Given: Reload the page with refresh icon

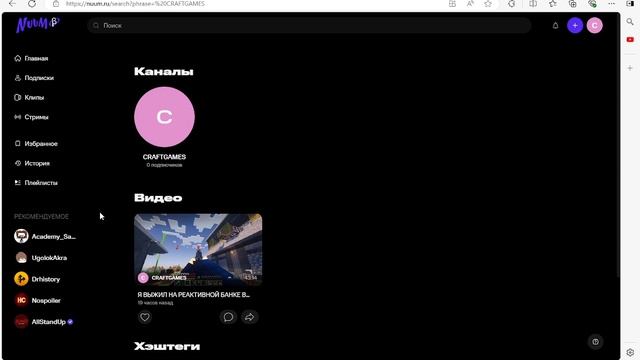Looking at the screenshot, I should [31, 4].
